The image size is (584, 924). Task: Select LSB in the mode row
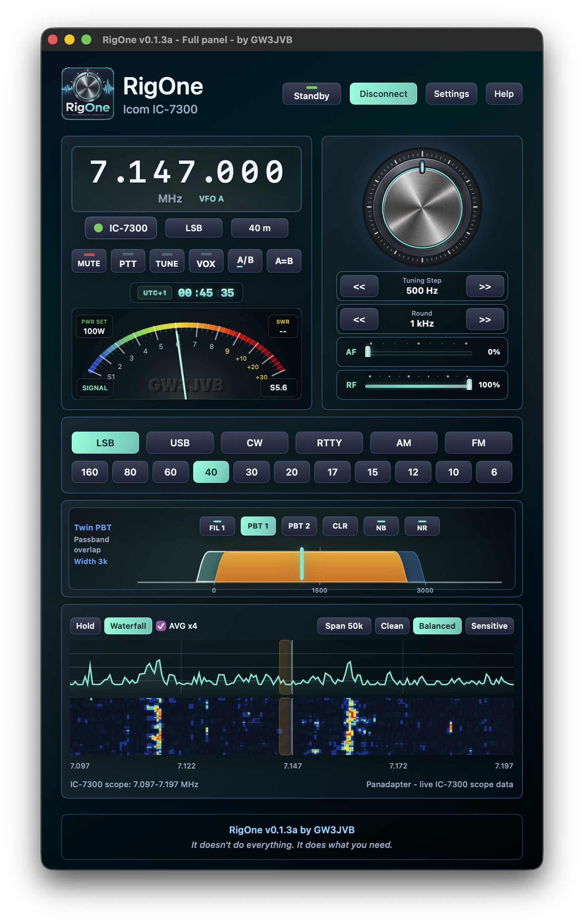105,443
